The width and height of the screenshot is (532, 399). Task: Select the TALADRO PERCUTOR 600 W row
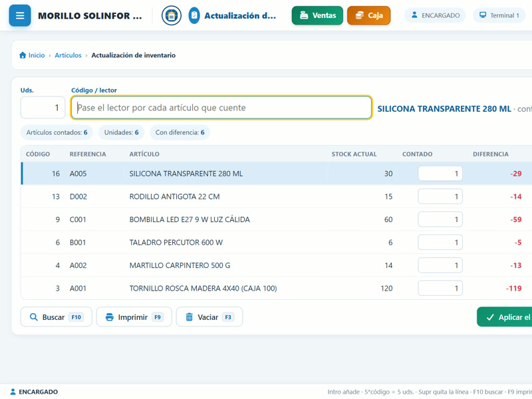tap(277, 242)
